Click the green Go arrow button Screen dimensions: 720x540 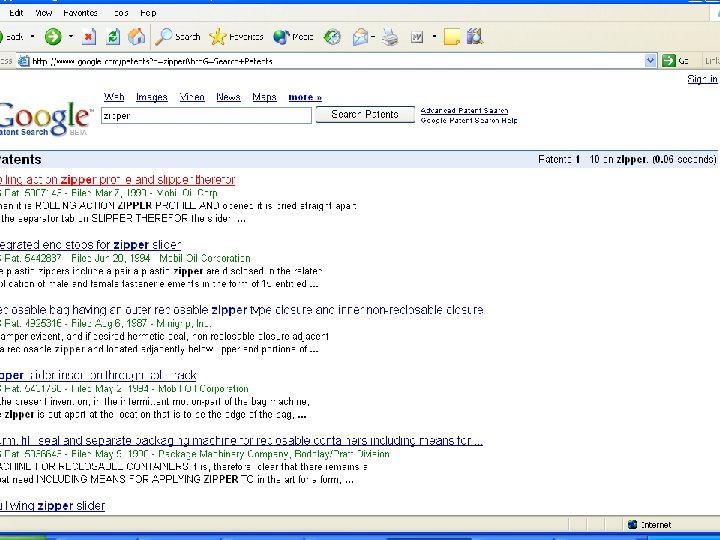click(669, 60)
